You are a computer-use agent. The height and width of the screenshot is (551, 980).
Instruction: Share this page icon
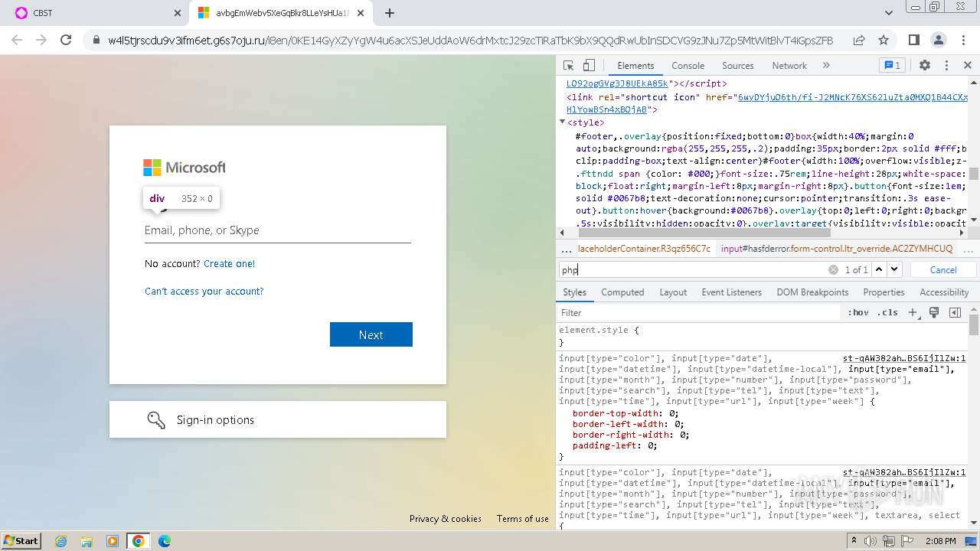click(x=859, y=41)
